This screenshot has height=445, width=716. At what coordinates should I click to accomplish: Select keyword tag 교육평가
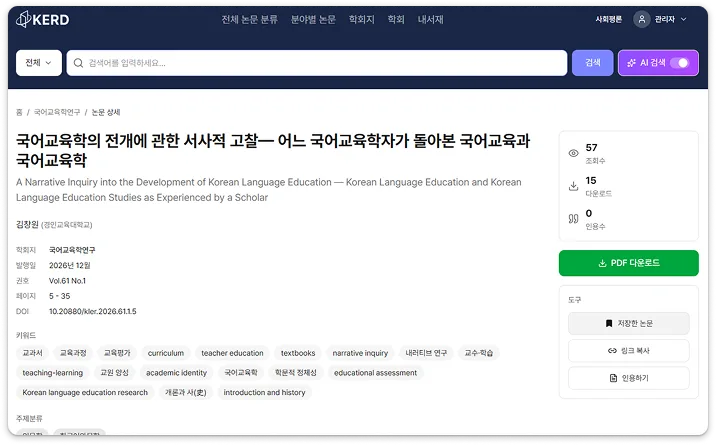point(117,353)
